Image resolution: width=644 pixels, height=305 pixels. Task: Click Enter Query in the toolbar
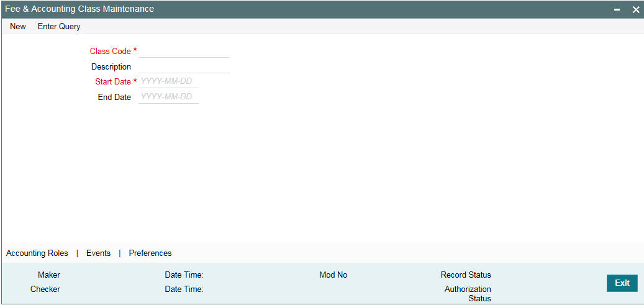[x=59, y=26]
